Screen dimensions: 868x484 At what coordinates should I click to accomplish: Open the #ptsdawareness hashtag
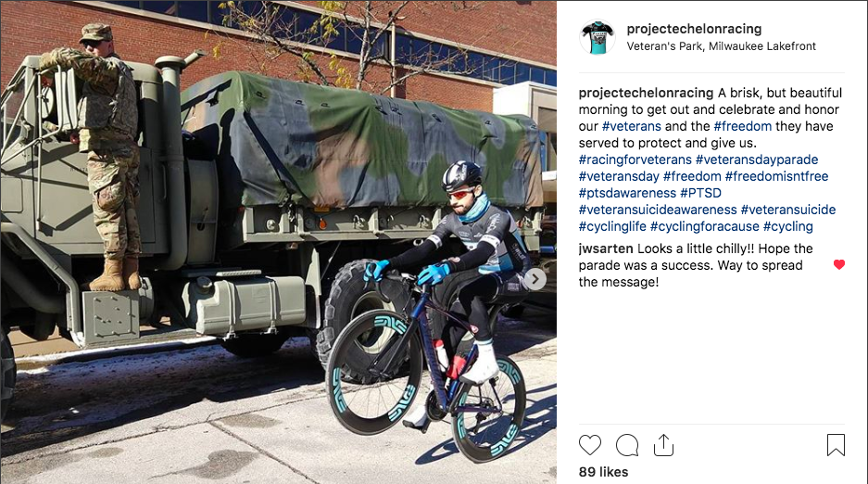[627, 193]
